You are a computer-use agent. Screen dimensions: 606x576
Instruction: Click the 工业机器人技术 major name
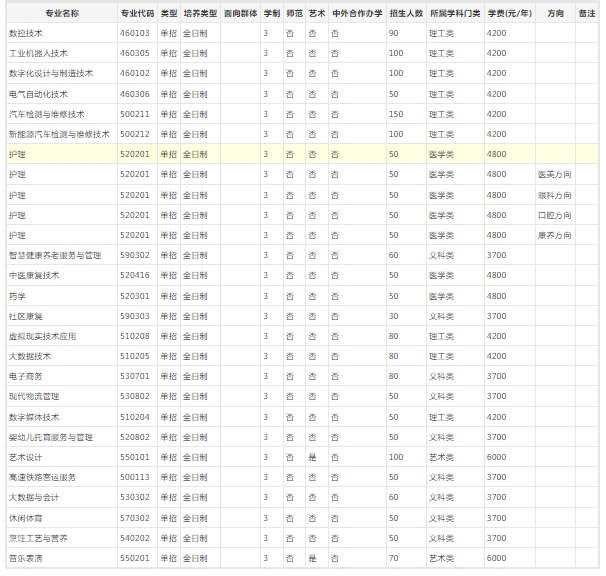pos(38,53)
